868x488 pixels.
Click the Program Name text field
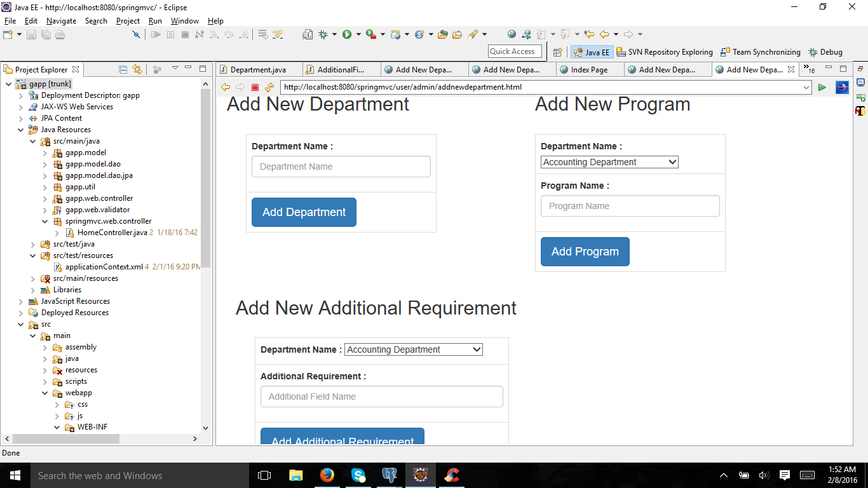630,206
